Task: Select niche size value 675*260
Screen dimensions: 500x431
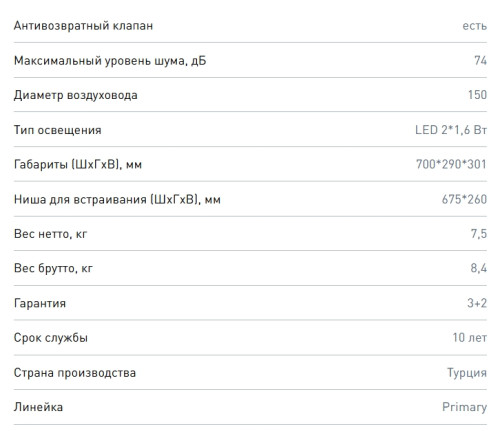Action: point(464,199)
